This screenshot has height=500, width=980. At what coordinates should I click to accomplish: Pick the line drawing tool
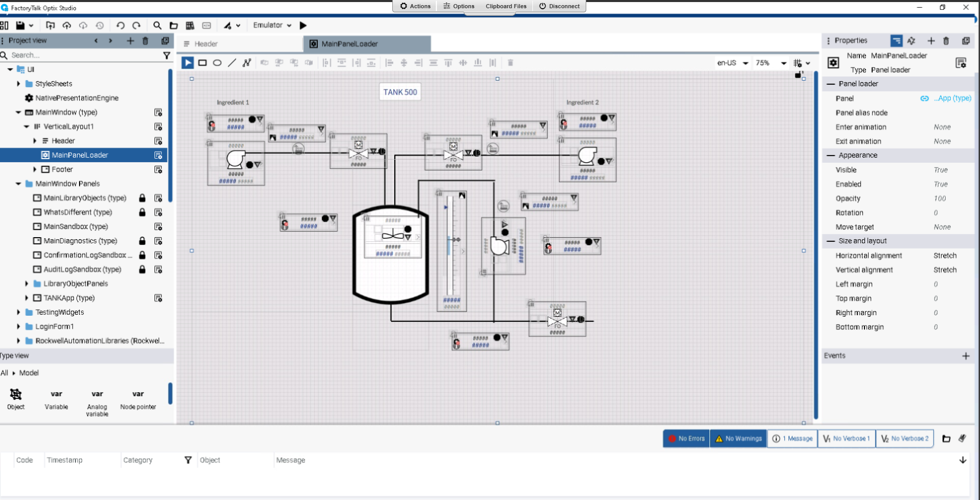click(x=232, y=63)
